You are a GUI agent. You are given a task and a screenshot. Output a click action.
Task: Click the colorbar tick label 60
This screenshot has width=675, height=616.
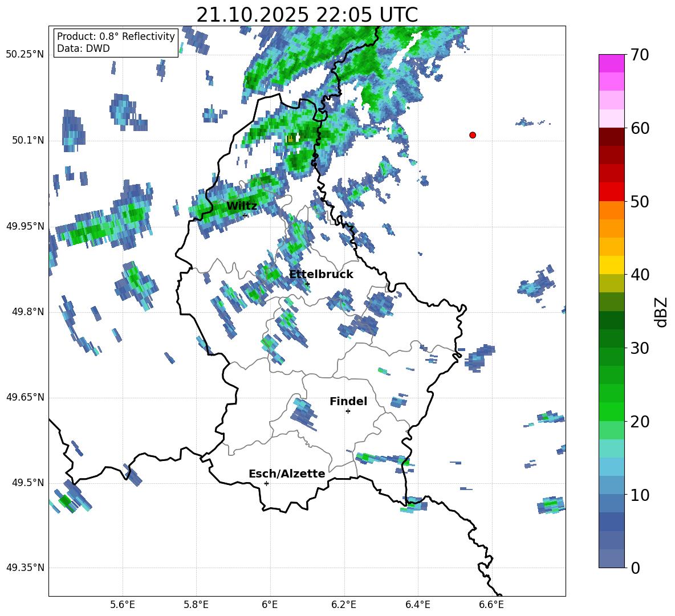[x=640, y=128]
